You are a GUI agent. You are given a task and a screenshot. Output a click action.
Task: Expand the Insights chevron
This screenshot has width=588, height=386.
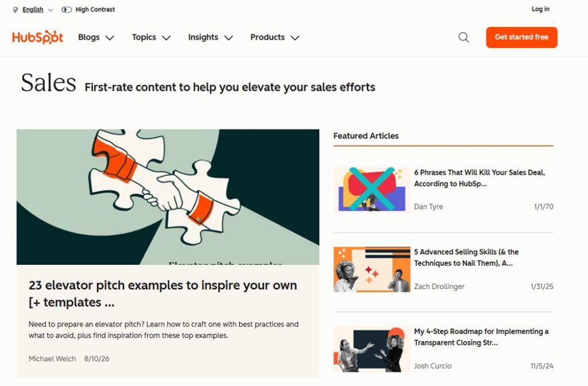(x=229, y=37)
